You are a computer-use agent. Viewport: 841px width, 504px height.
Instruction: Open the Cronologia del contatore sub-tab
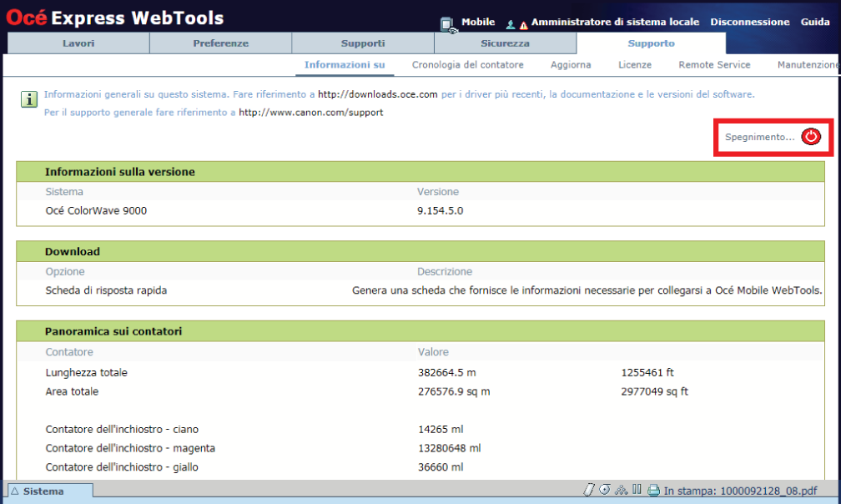tap(468, 65)
